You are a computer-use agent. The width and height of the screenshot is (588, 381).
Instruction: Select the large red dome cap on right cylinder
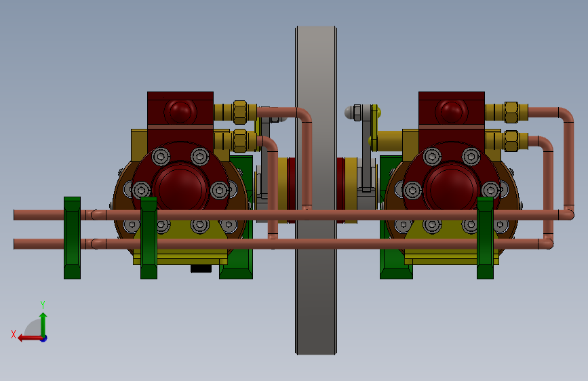[452, 188]
